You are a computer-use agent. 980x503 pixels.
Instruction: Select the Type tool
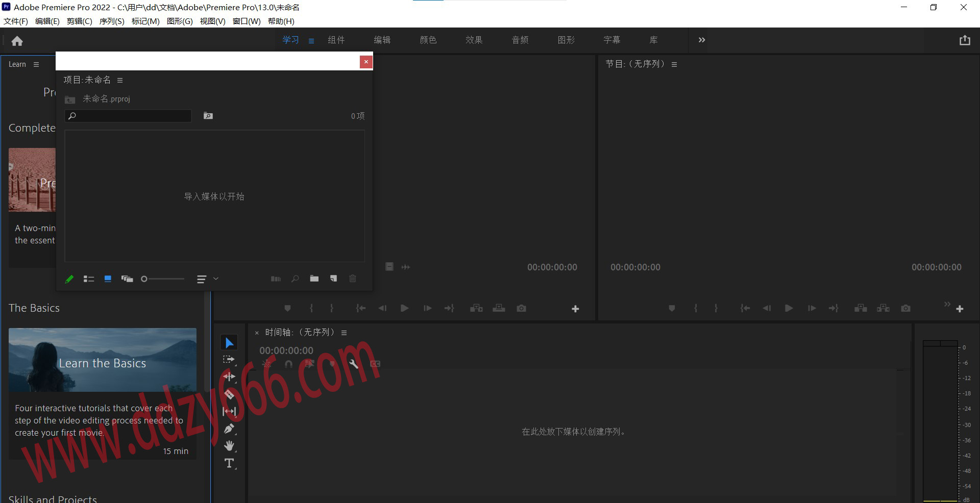[x=229, y=463]
